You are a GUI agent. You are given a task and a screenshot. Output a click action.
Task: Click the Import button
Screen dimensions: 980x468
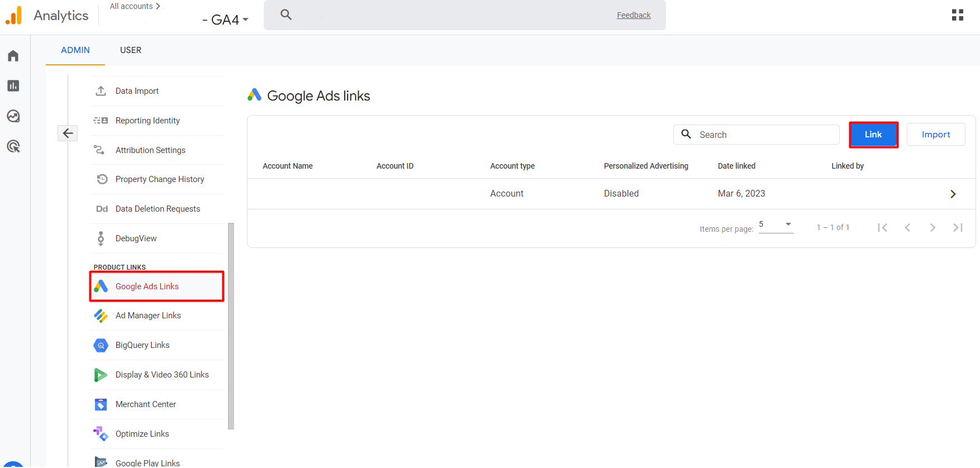(x=935, y=135)
